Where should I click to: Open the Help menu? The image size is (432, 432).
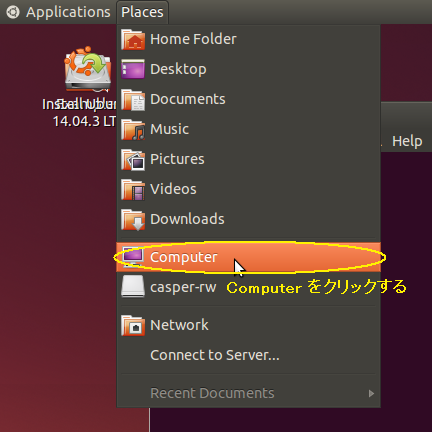coord(407,141)
